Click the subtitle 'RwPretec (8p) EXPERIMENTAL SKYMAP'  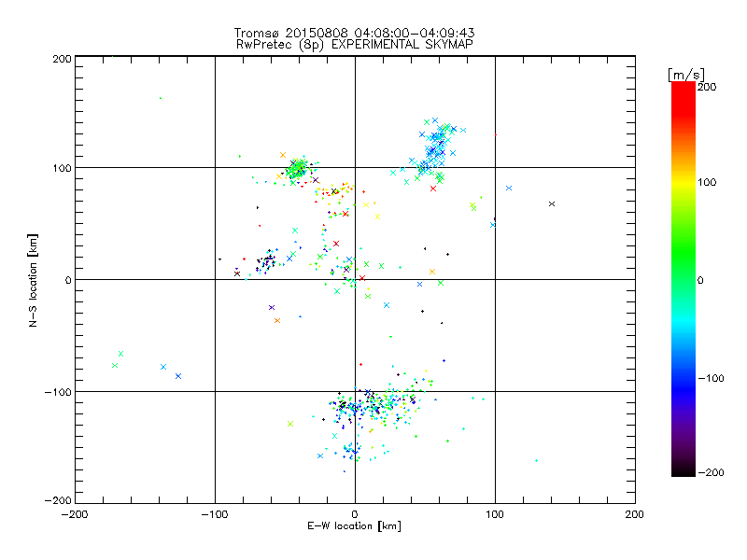point(355,45)
